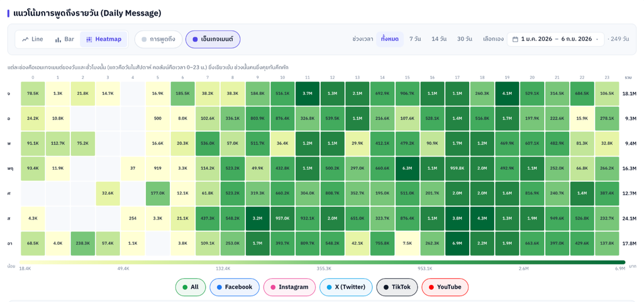Viewport: 644px width, 302px height.
Task: Click the 2.1M heatmap cell
Action: click(x=358, y=94)
